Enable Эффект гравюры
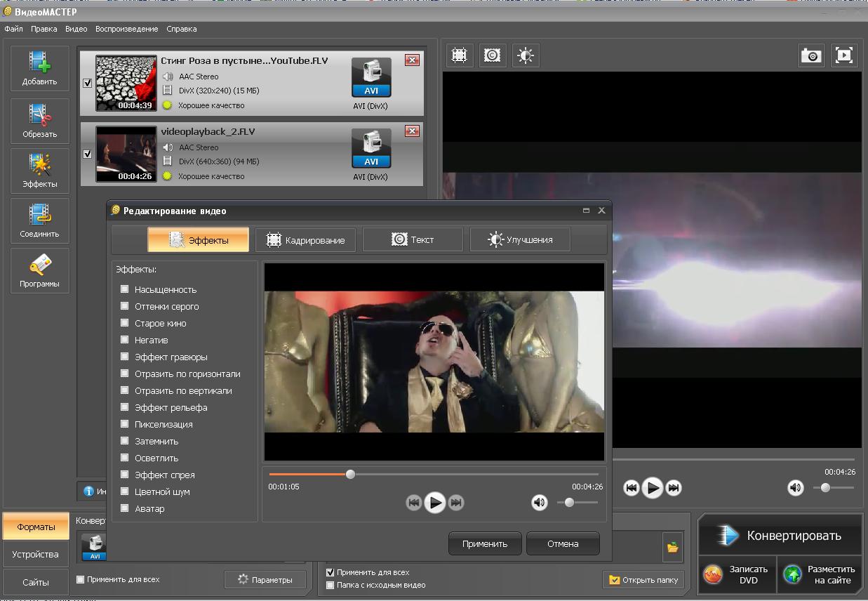The width and height of the screenshot is (868, 601). click(125, 357)
